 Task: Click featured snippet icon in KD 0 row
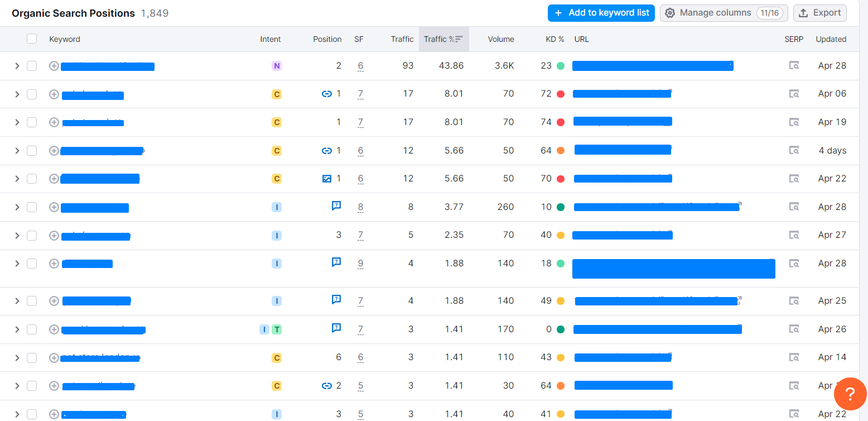[x=336, y=328]
